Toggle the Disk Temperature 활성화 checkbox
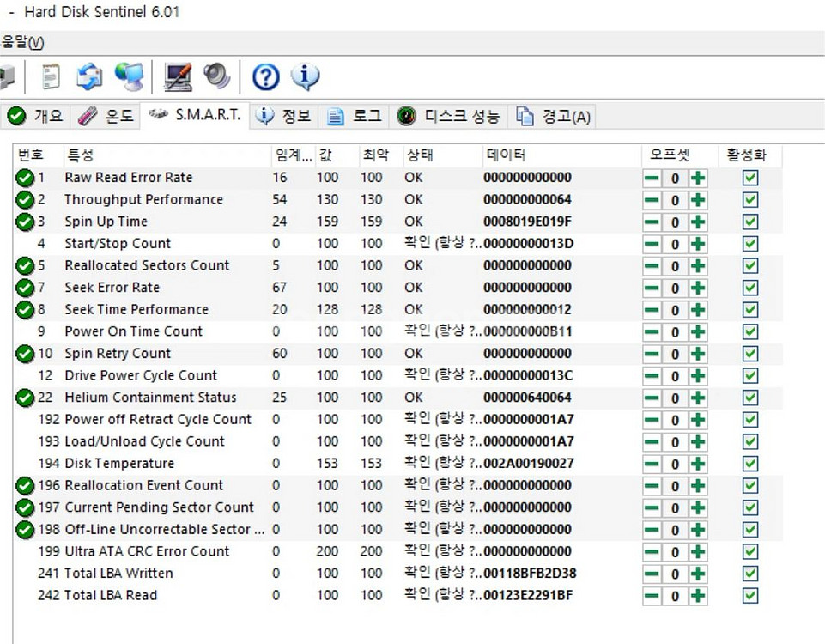This screenshot has width=825, height=644. (750, 464)
